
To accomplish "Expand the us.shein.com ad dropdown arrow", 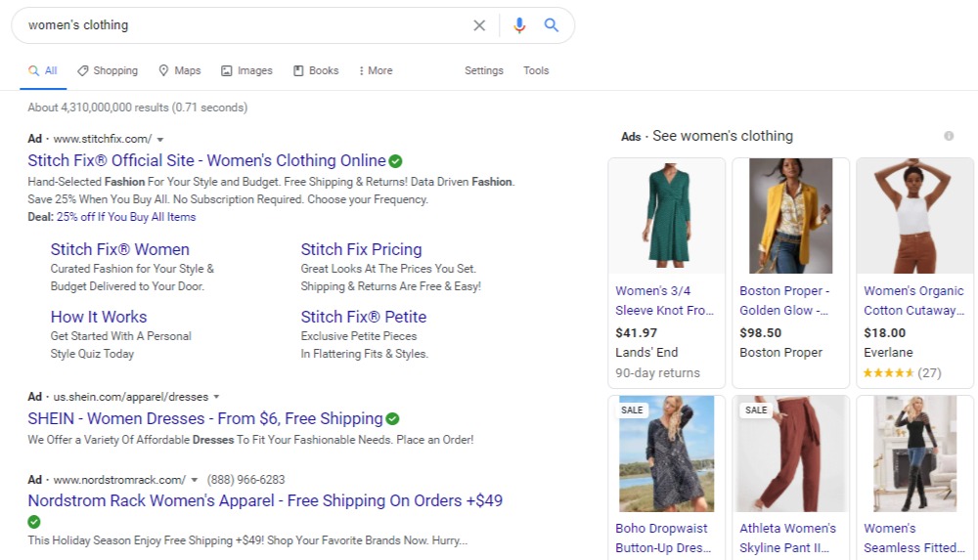I will point(216,397).
